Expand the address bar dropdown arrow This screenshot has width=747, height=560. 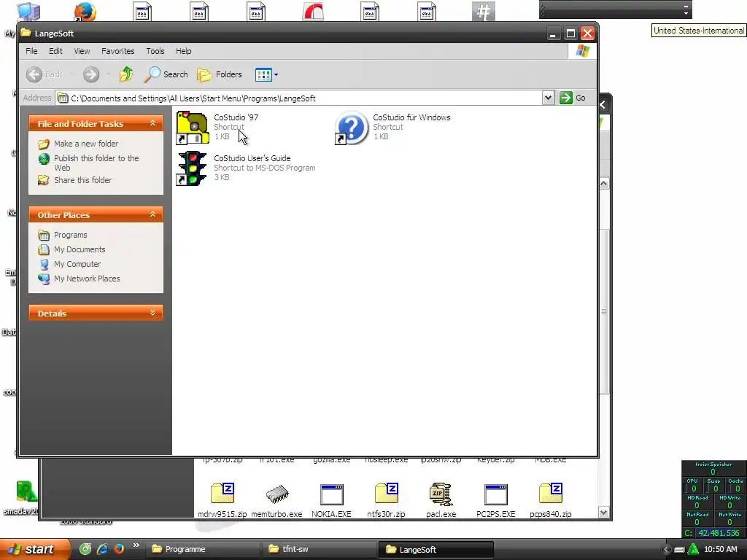(548, 98)
